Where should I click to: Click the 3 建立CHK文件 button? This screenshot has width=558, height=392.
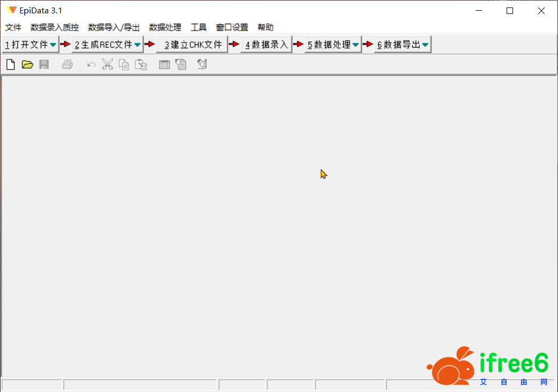click(192, 45)
